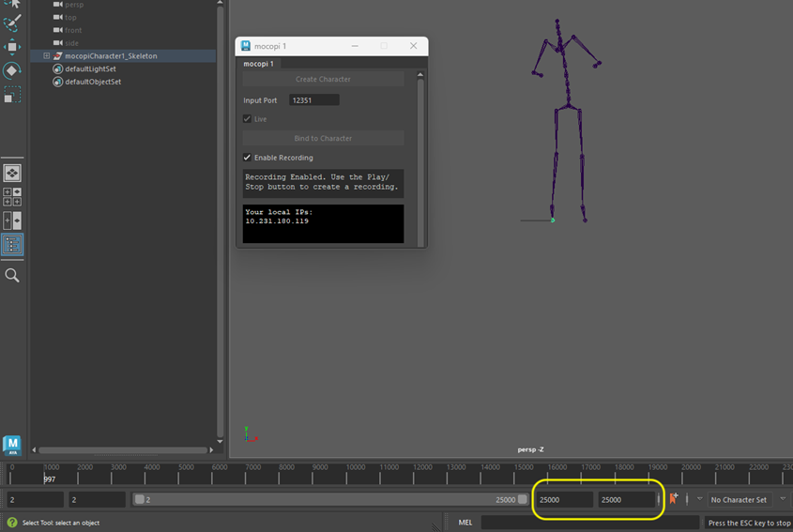Activate the Move tool
Viewport: 793px width, 532px height.
point(12,47)
